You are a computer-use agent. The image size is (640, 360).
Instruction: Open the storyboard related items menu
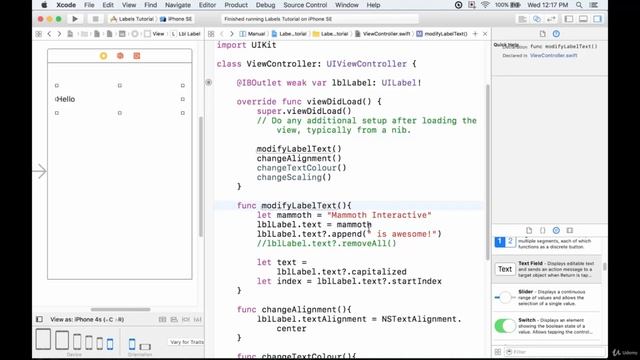pos(38,34)
